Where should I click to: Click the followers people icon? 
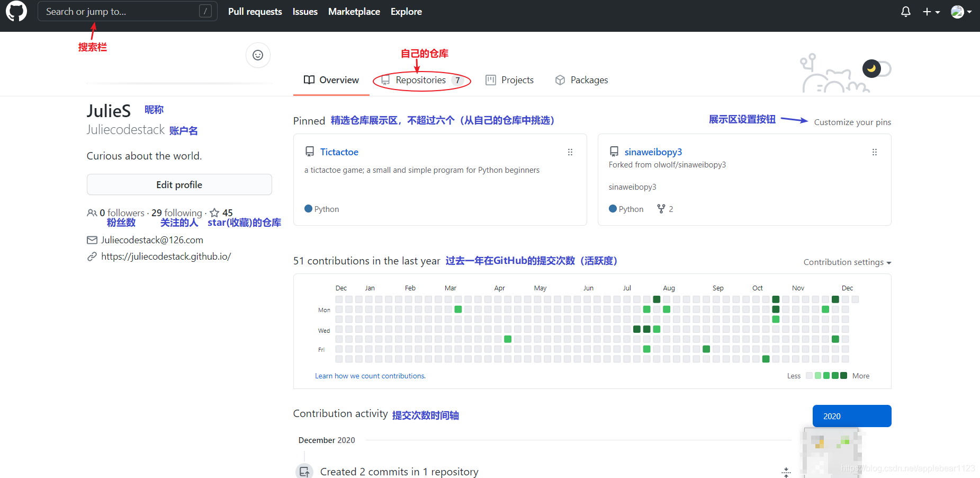coord(92,213)
